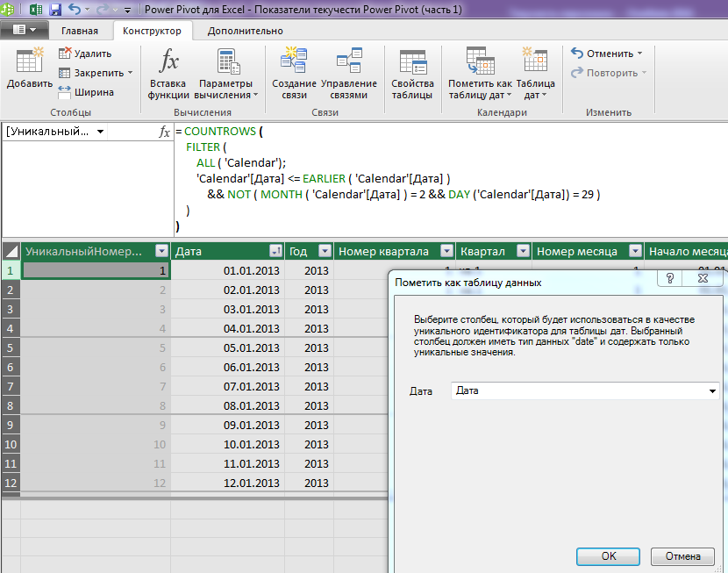Confirm the dialog with OK

[608, 556]
